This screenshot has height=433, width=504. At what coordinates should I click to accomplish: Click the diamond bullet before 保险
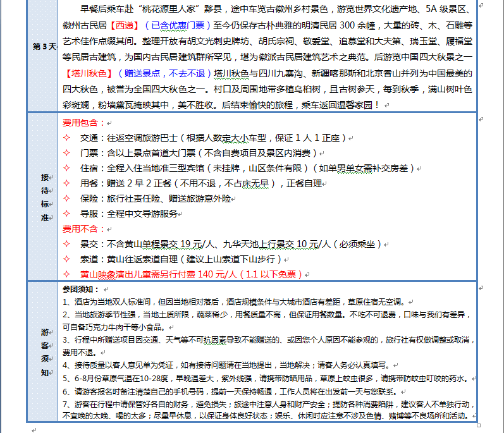[67, 198]
